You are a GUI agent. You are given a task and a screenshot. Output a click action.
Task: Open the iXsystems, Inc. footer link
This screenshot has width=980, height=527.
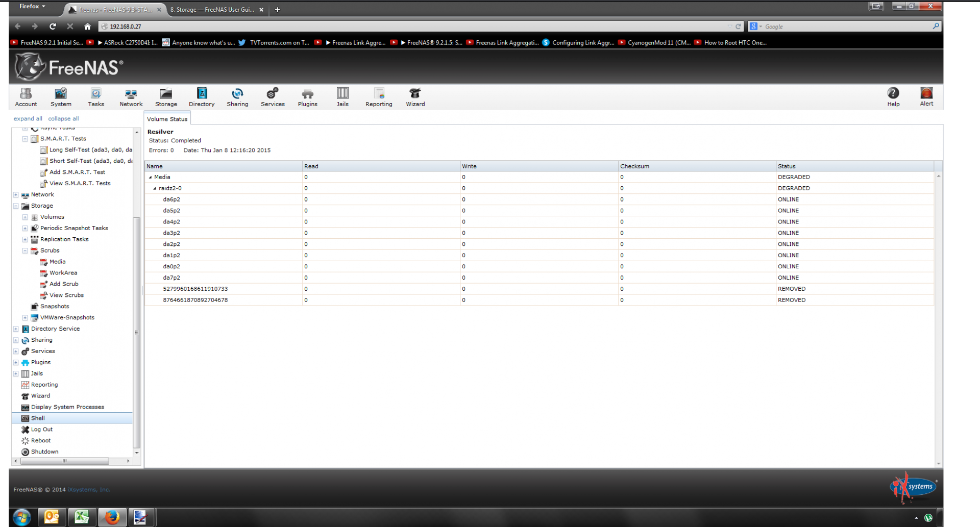(x=89, y=490)
